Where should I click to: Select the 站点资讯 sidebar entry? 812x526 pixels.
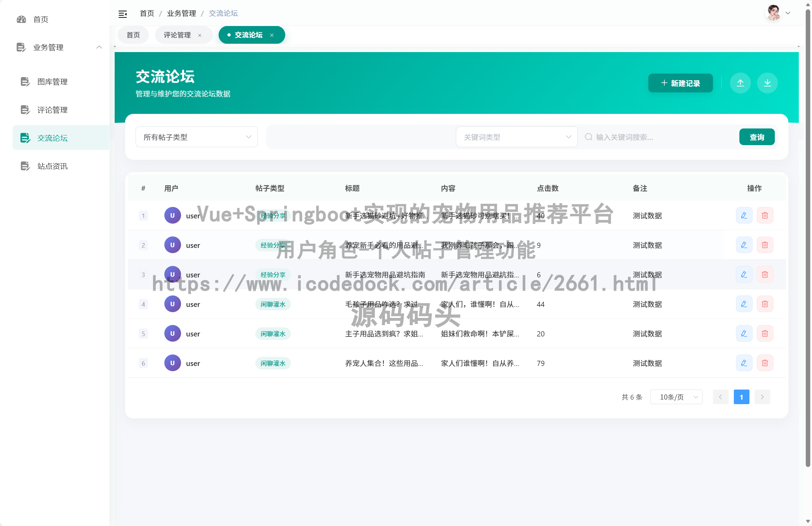pyautogui.click(x=52, y=166)
